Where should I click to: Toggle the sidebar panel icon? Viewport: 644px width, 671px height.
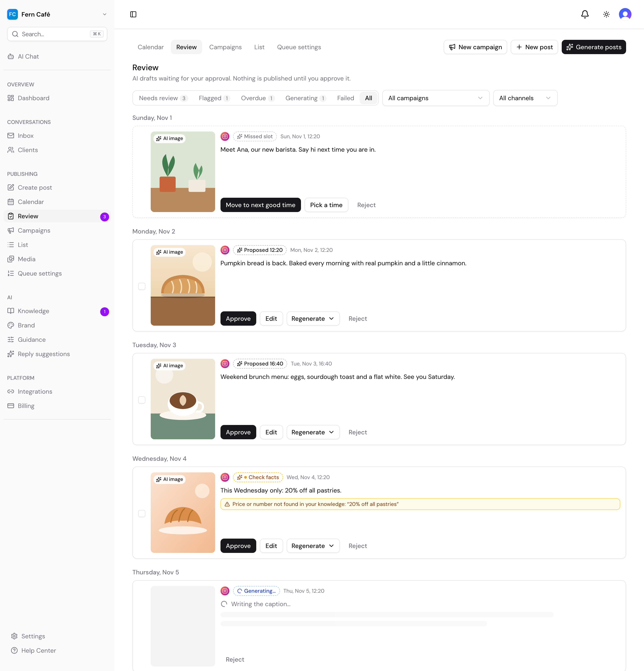[x=133, y=14]
